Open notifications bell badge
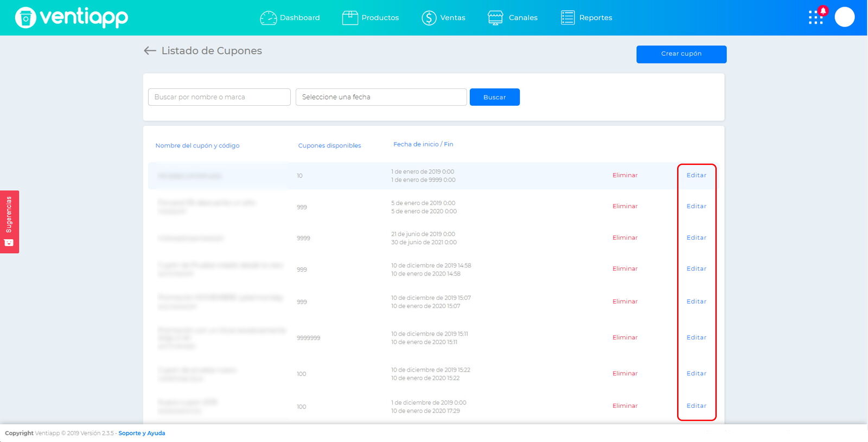868x442 pixels. pos(823,11)
